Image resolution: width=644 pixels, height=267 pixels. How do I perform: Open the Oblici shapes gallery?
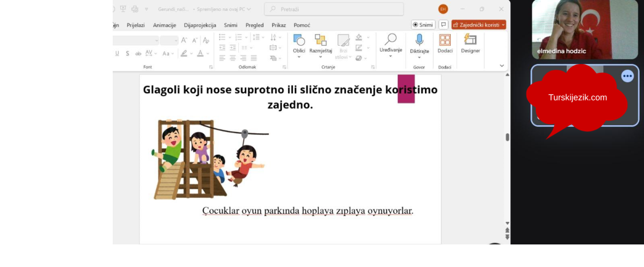(299, 41)
